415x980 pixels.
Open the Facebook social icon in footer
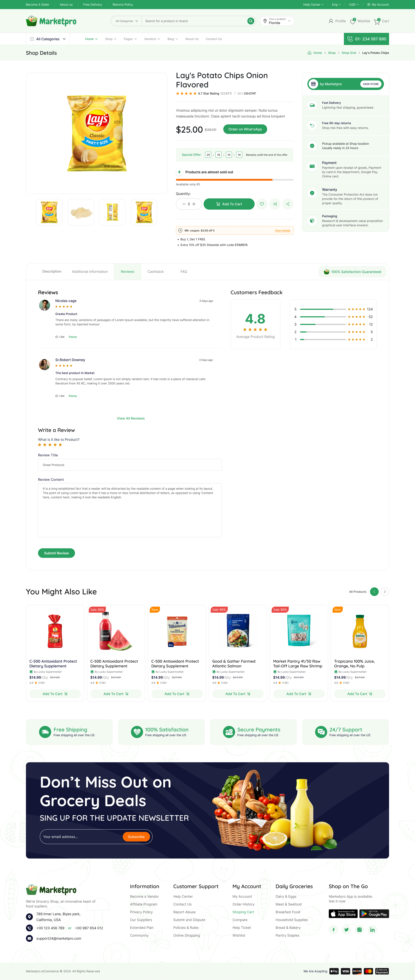[333, 930]
